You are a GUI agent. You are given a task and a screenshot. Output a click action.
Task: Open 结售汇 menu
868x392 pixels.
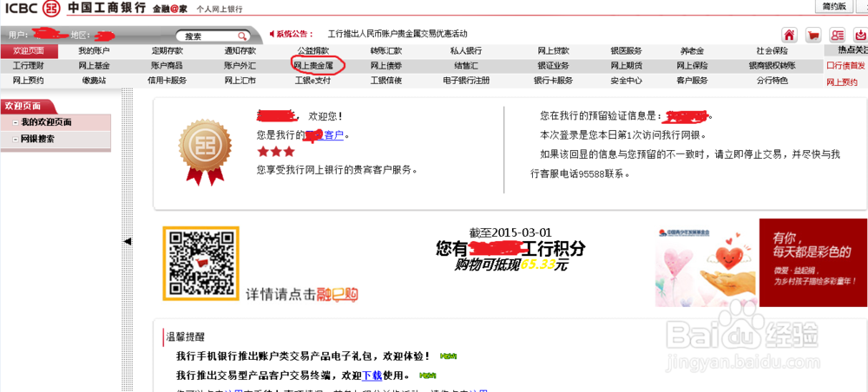[466, 66]
